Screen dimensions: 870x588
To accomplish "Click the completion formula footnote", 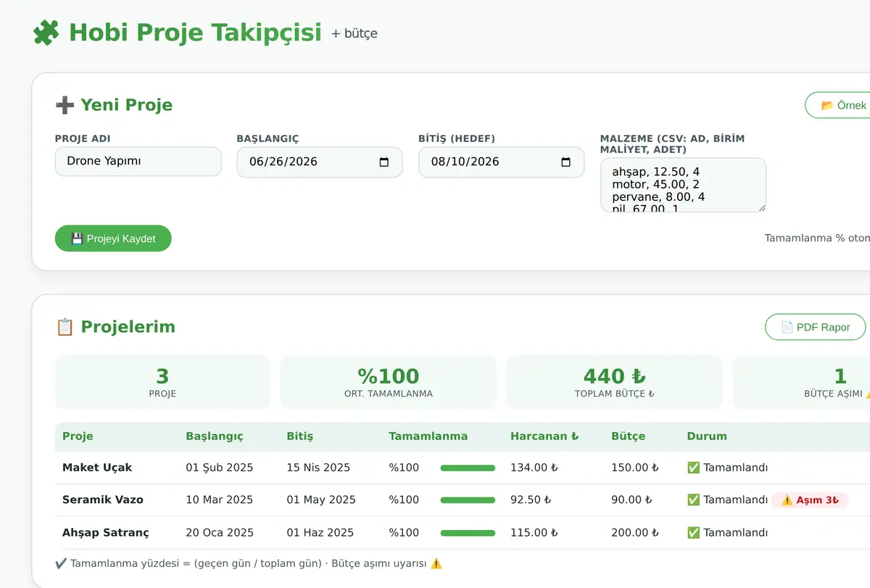I will pyautogui.click(x=249, y=563).
